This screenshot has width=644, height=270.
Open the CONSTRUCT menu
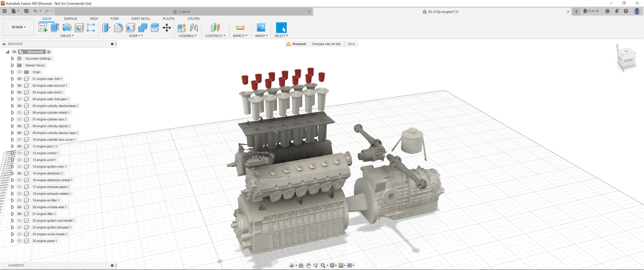pos(215,36)
